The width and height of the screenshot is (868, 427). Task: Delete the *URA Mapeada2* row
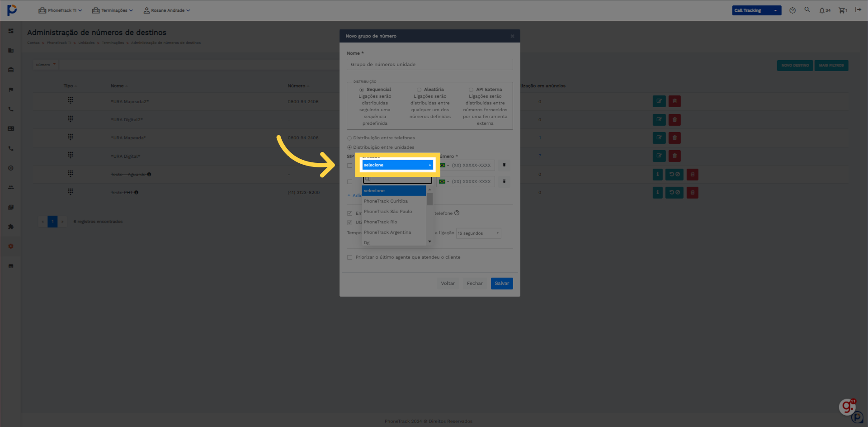(x=675, y=101)
